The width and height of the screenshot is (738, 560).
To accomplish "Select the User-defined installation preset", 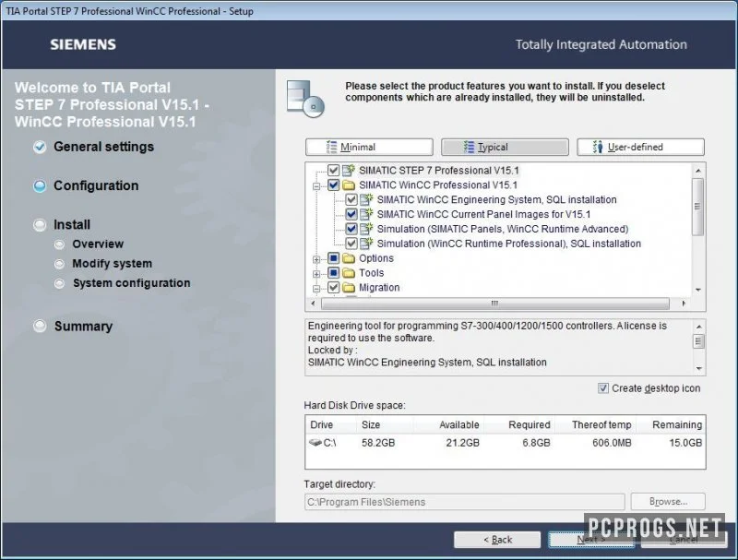I will (x=640, y=147).
